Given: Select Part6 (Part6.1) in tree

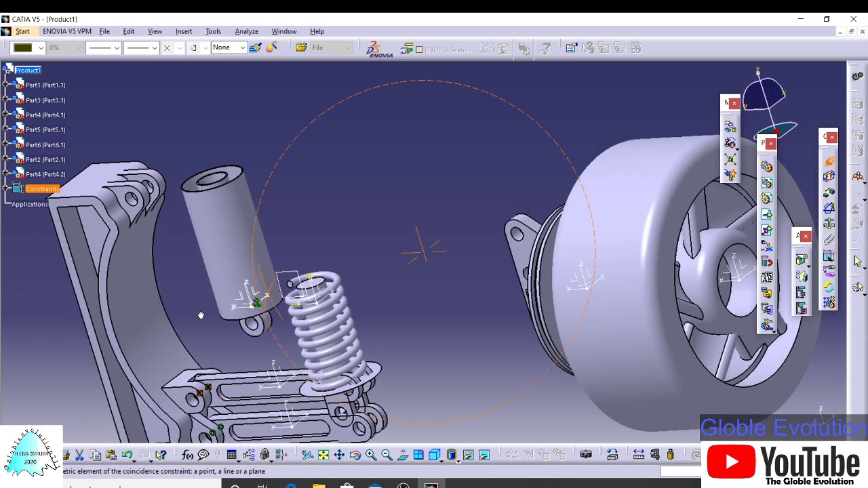Looking at the screenshot, I should 45,144.
